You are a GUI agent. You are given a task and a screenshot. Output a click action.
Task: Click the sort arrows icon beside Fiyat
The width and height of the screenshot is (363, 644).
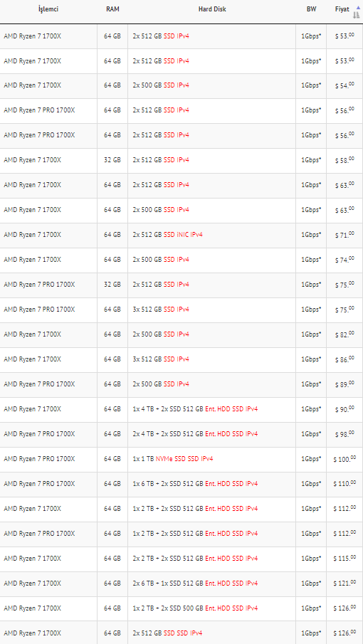[x=357, y=13]
